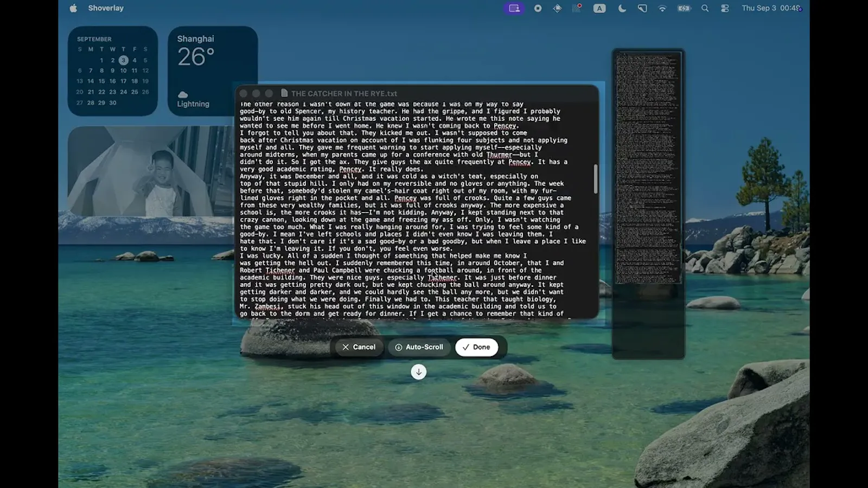868x488 pixels.
Task: Click today's date 3 in calendar widget
Action: (x=124, y=60)
